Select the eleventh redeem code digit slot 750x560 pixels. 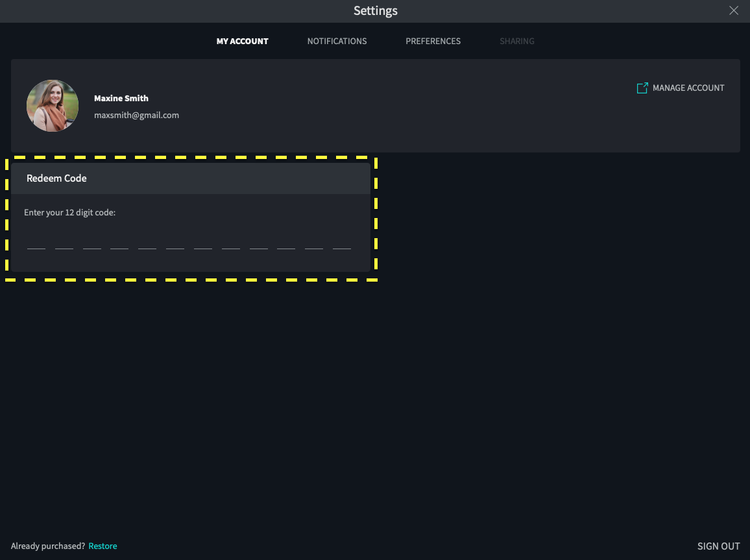[314, 243]
